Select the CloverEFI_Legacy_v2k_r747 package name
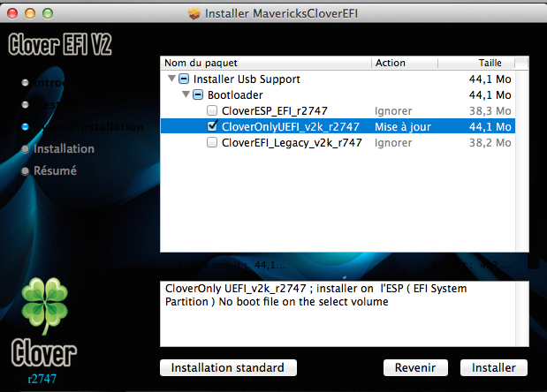547x392 pixels. (292, 143)
